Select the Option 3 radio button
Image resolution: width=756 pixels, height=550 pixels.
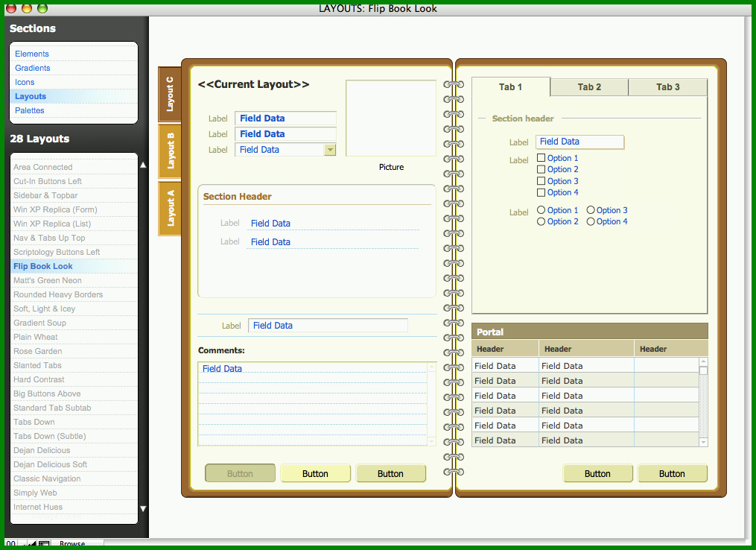tap(591, 210)
